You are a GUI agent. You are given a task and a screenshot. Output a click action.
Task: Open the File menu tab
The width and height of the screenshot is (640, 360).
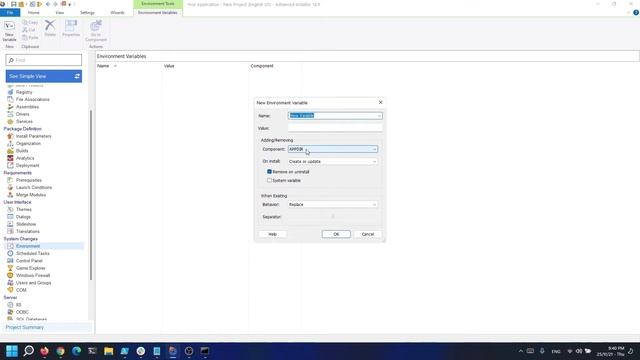point(10,13)
